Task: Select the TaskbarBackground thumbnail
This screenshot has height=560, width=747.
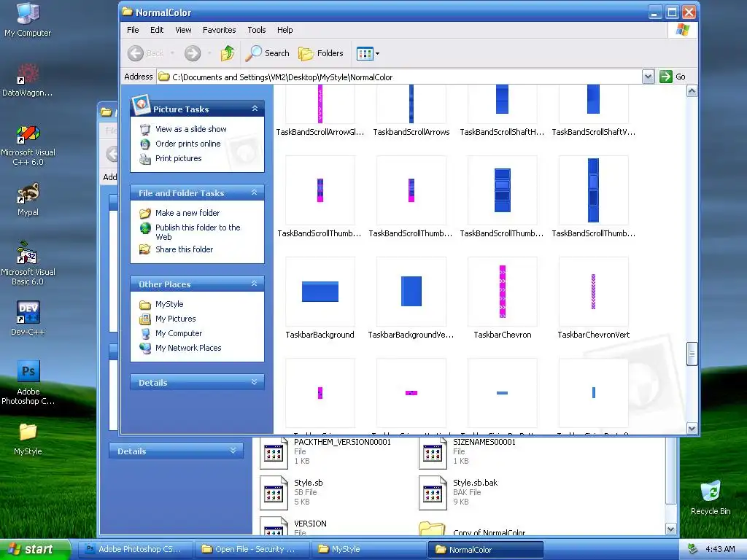Action: [320, 292]
